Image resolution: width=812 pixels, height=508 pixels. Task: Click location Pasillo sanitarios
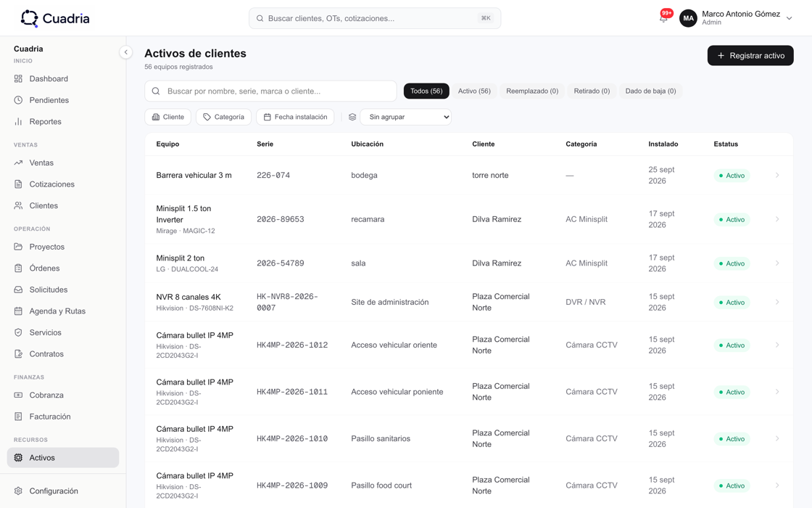point(381,438)
